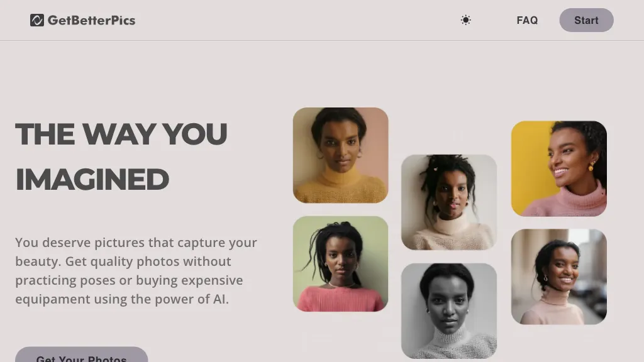Open portrait with pink sweater, green backdrop
Image resolution: width=644 pixels, height=362 pixels.
coord(340,264)
